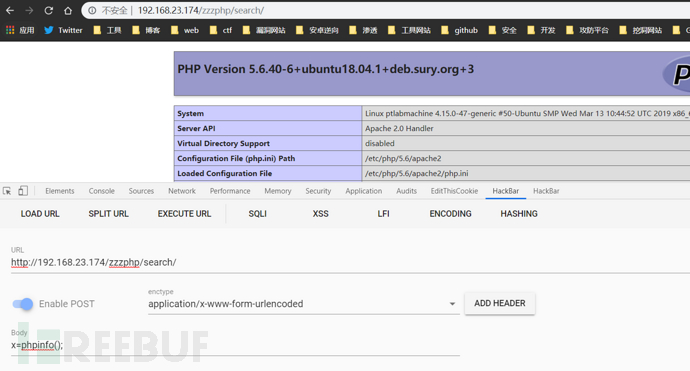Open the github bookmarks folder
Screen dimensions: 690x371
coord(459,30)
